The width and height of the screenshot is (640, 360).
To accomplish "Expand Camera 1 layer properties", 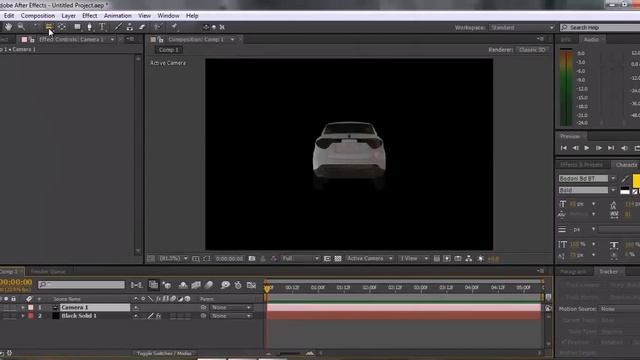I will click(23, 307).
